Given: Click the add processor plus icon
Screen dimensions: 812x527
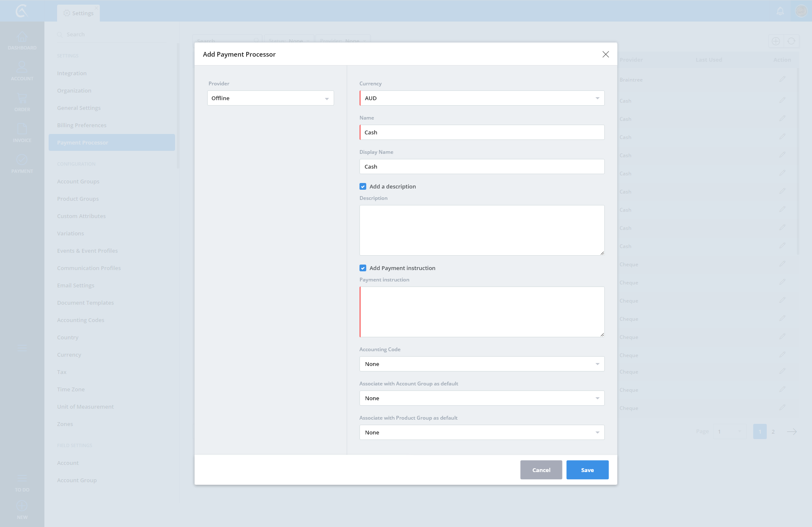Looking at the screenshot, I should (776, 41).
